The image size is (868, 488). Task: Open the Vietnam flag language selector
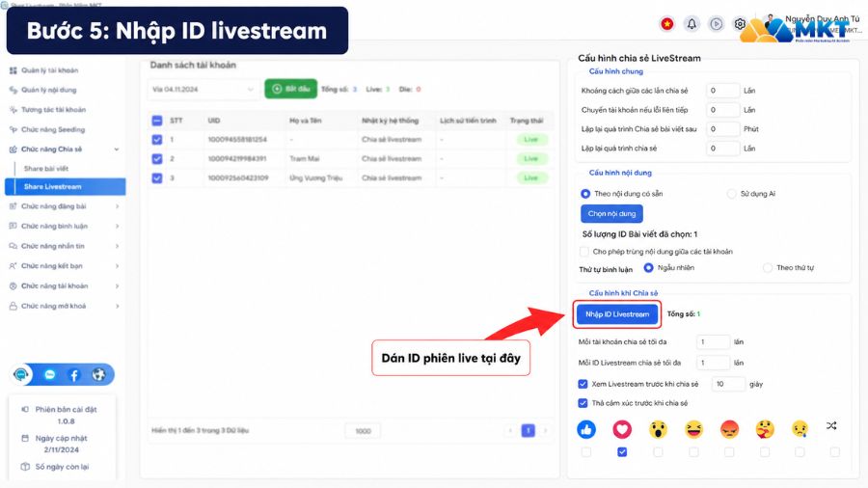pyautogui.click(x=667, y=24)
